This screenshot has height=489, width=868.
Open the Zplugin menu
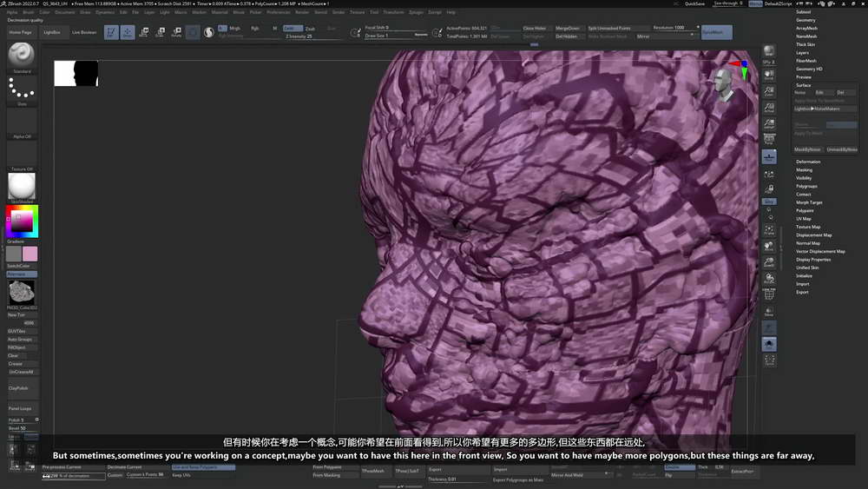point(416,12)
